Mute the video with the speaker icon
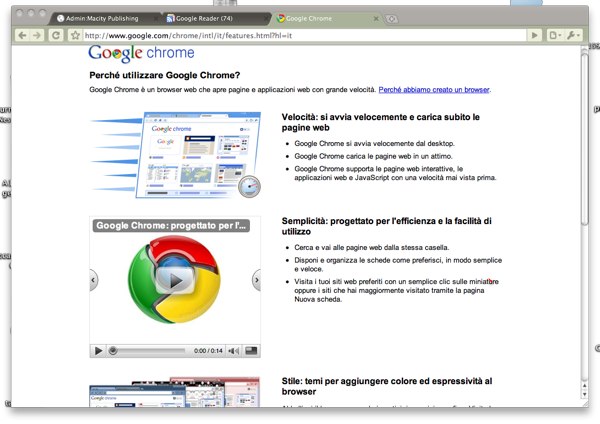The image size is (600, 424). coord(233,351)
